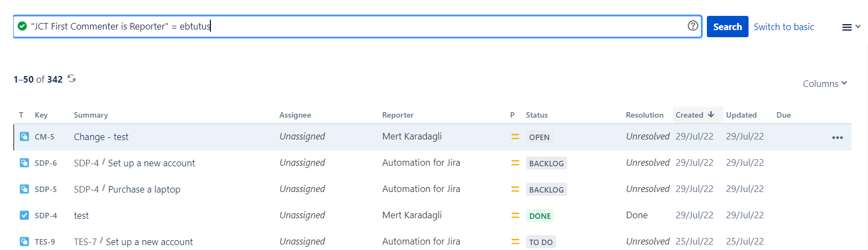Click the Created column sort arrow
Image resolution: width=868 pixels, height=250 pixels.
click(711, 114)
